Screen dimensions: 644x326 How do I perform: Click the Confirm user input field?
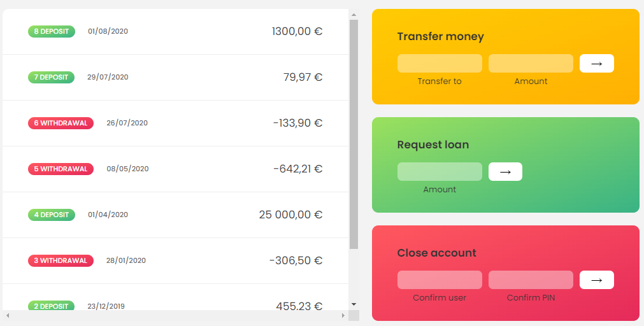440,280
